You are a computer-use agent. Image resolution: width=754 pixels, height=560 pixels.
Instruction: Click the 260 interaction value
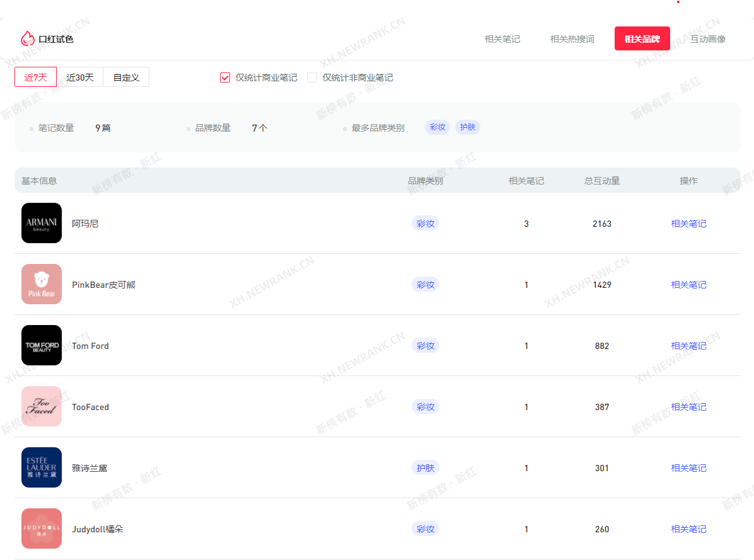(602, 529)
